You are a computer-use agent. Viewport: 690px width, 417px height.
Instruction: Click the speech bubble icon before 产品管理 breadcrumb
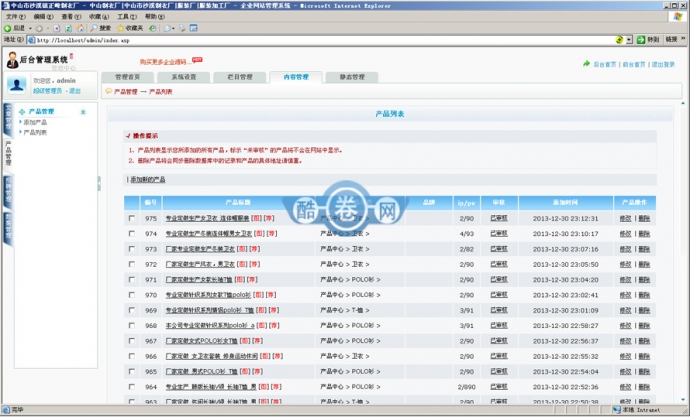coord(109,91)
